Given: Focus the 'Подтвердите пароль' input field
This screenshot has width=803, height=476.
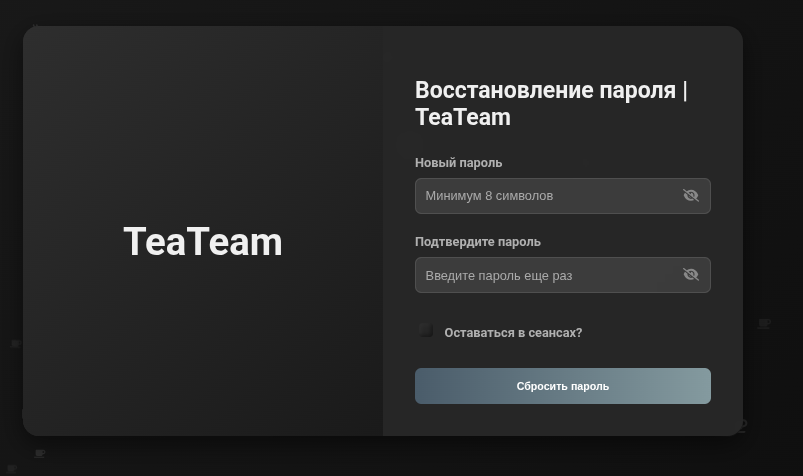Looking at the screenshot, I should point(545,275).
